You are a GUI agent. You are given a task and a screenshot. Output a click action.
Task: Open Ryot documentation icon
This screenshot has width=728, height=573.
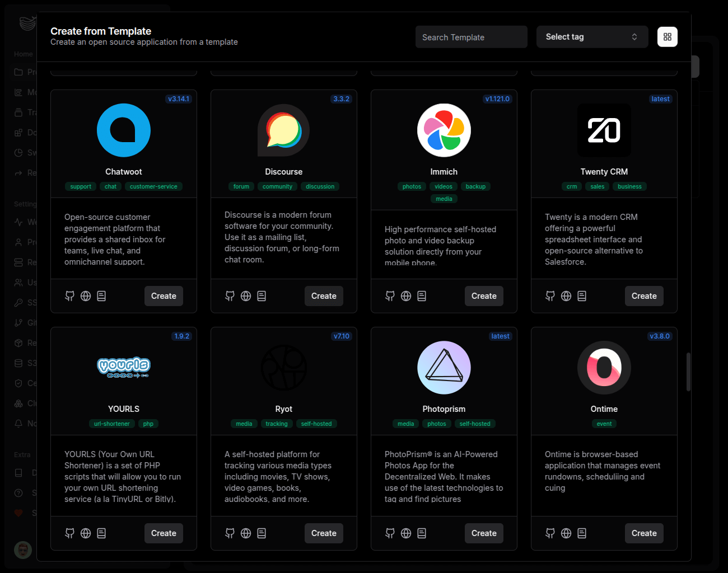[x=262, y=533]
